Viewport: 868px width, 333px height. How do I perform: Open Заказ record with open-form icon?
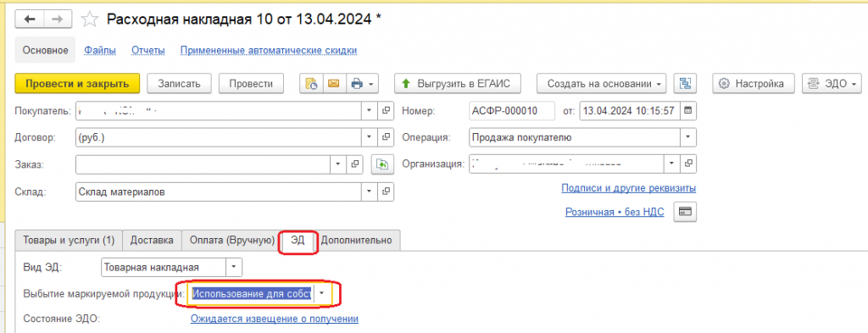pos(355,164)
